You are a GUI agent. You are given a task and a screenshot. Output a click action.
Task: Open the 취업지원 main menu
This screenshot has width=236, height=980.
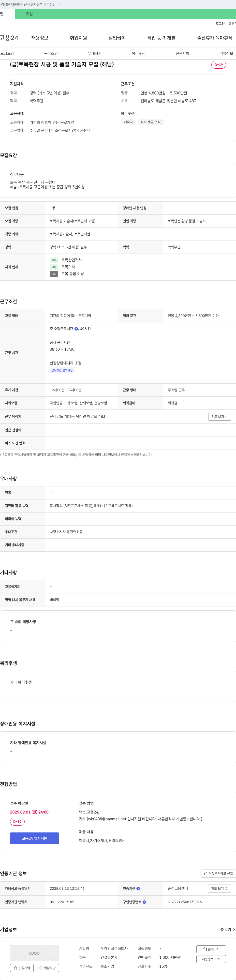pos(78,38)
